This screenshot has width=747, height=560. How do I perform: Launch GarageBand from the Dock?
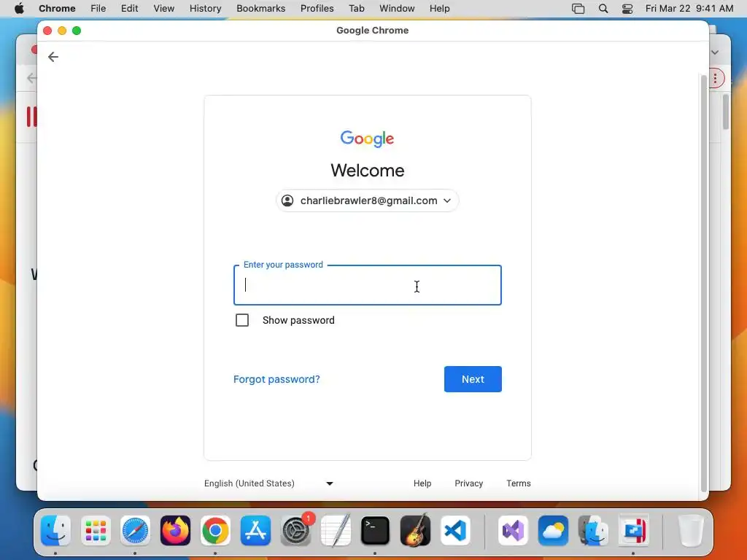[415, 531]
